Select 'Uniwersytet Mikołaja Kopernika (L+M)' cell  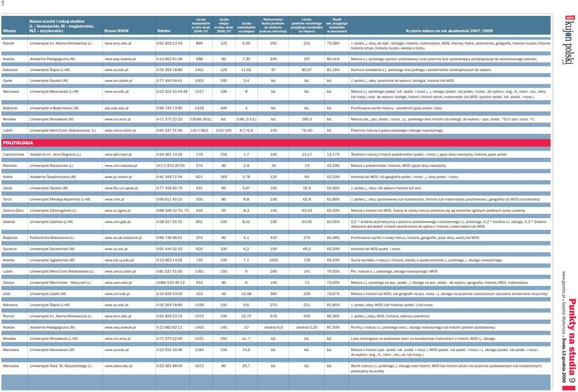pyautogui.click(x=60, y=199)
